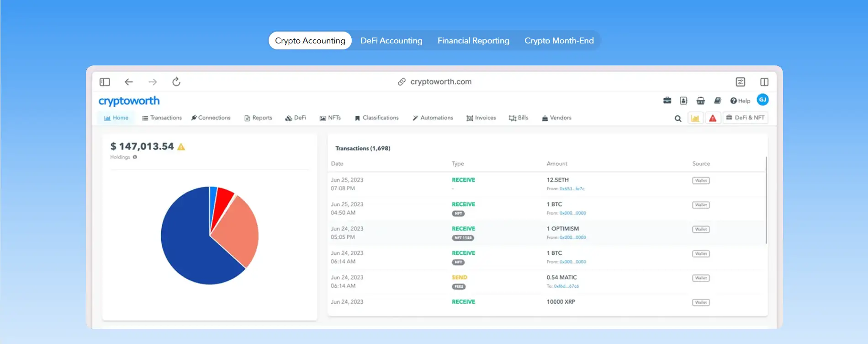
Task: Open the Transactions menu item
Action: coord(162,118)
